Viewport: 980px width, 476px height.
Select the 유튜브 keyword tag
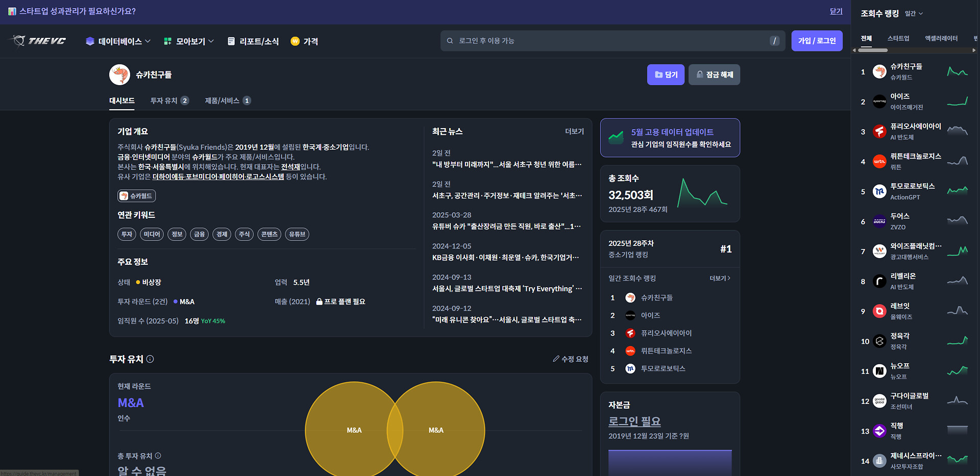point(297,234)
